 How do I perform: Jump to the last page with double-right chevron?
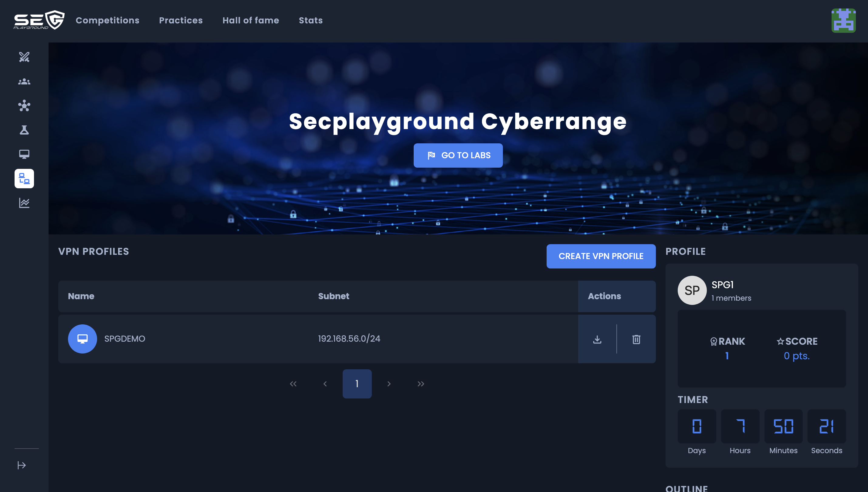(421, 384)
